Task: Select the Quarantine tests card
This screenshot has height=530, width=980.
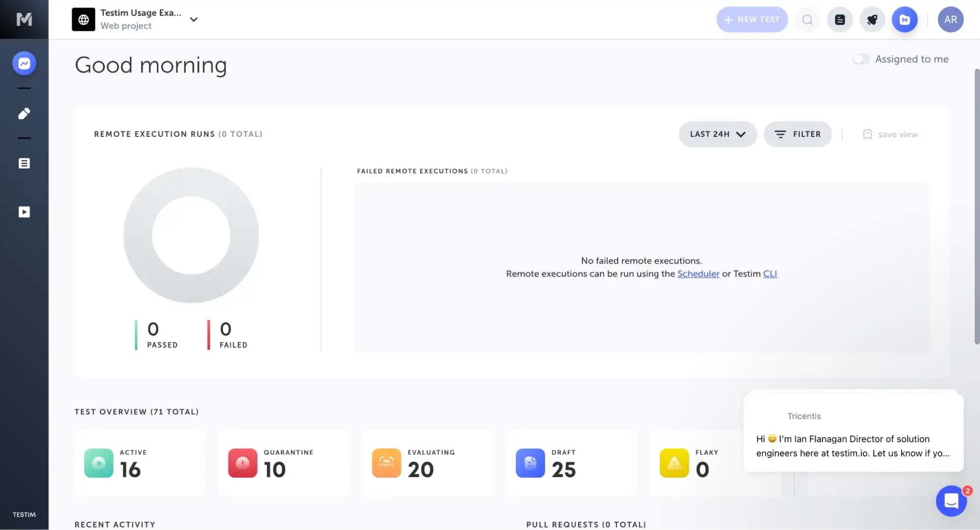Action: pyautogui.click(x=284, y=463)
